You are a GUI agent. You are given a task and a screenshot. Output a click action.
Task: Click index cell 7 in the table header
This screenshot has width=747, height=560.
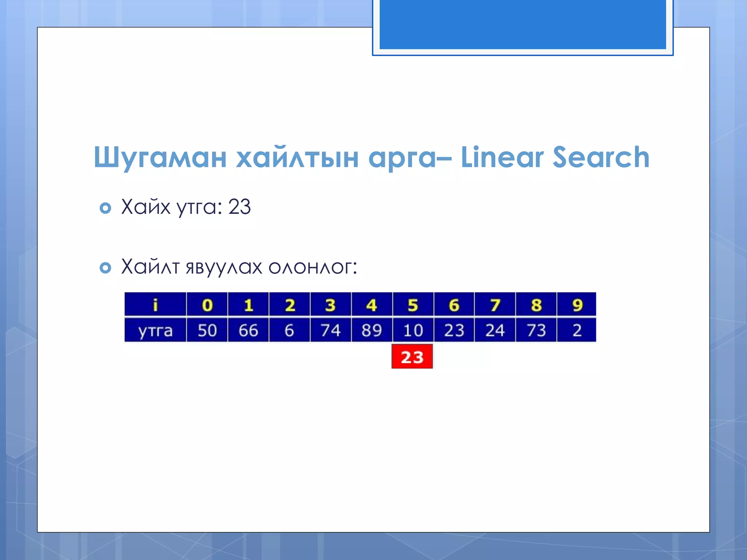pyautogui.click(x=495, y=304)
